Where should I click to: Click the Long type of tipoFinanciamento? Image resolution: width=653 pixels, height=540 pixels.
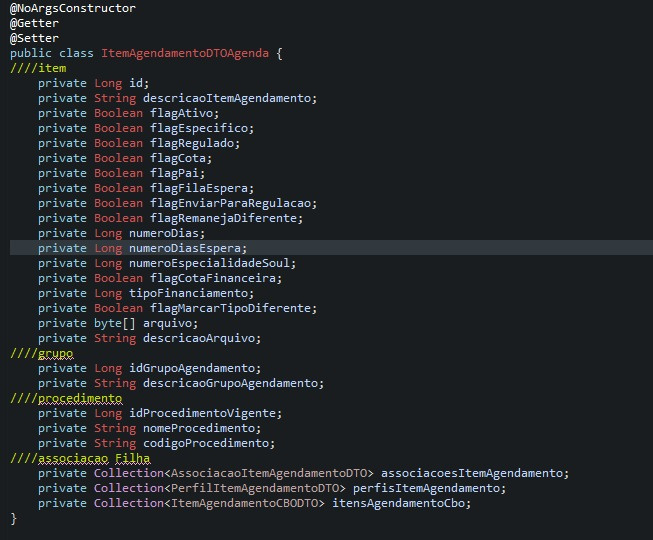coord(108,293)
